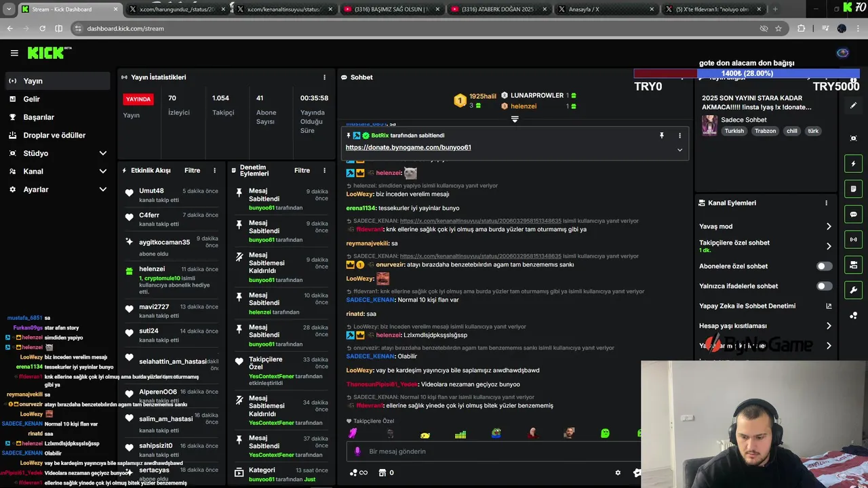Click the wrench icon in right toolbar
This screenshot has height=488, width=868.
tap(853, 290)
